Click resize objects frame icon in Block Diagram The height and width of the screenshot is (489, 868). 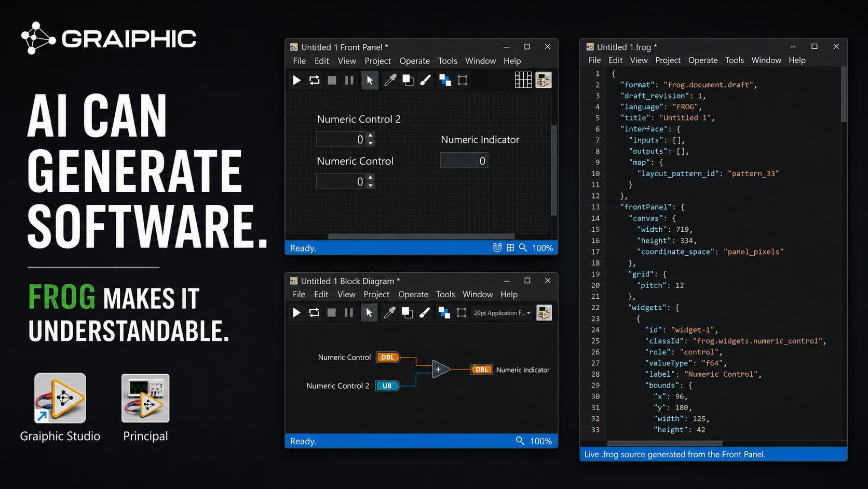coord(462,312)
